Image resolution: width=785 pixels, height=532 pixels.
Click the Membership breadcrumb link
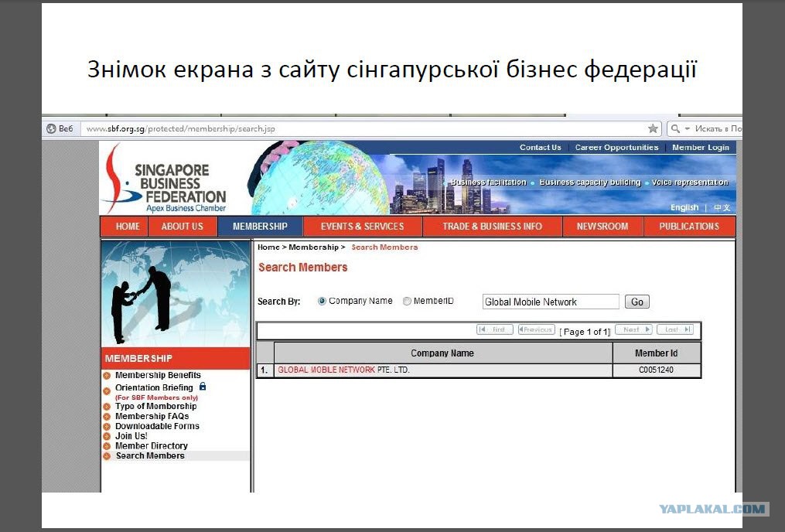(x=313, y=247)
